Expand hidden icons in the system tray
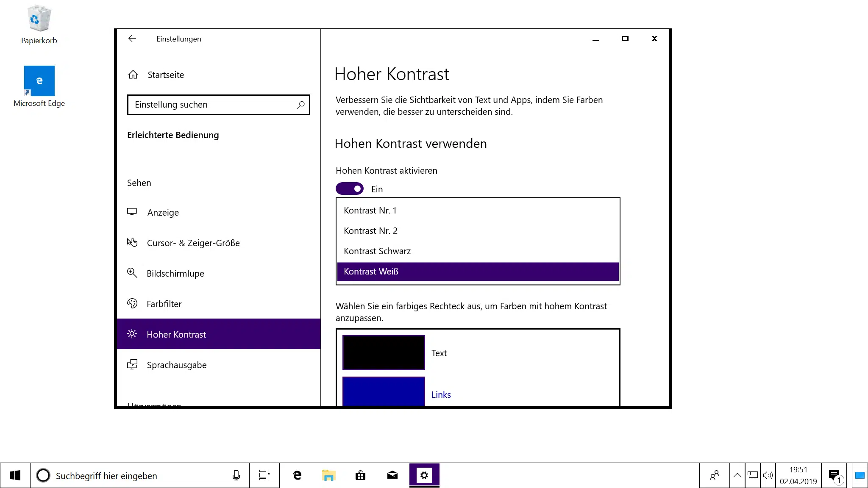This screenshot has width=868, height=488. coord(737,475)
